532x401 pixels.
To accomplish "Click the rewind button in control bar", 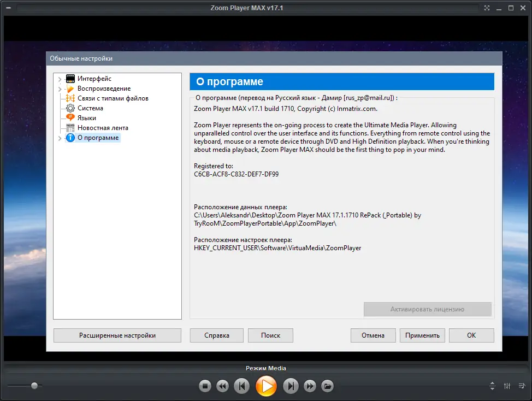I will pos(222,386).
